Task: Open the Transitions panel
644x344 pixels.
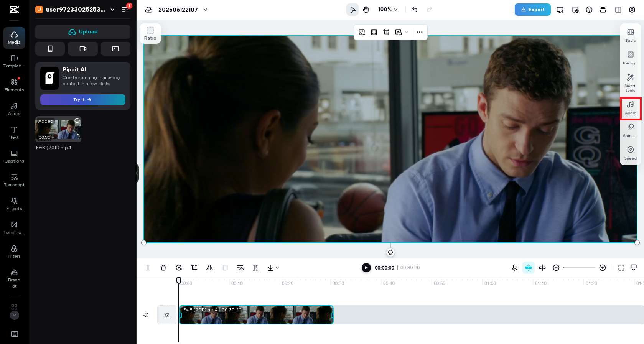Action: click(14, 228)
